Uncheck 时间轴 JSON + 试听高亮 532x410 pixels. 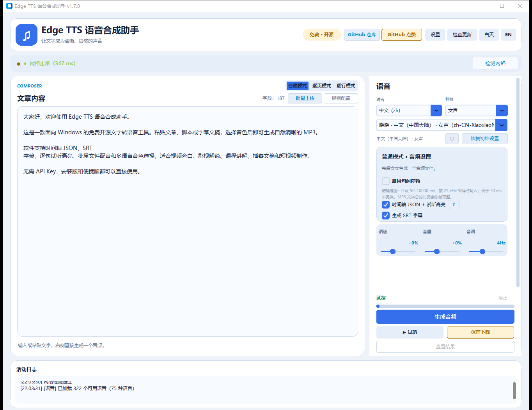point(386,205)
